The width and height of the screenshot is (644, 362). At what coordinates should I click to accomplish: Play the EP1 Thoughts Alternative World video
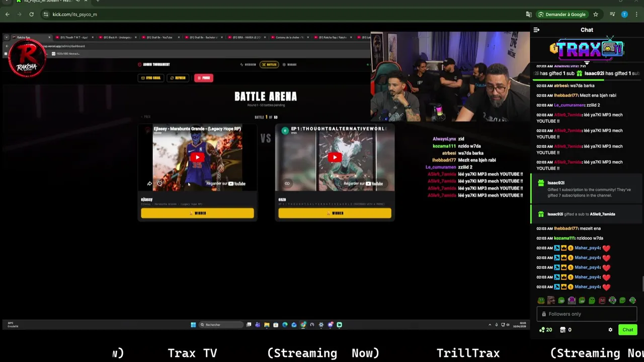click(335, 157)
